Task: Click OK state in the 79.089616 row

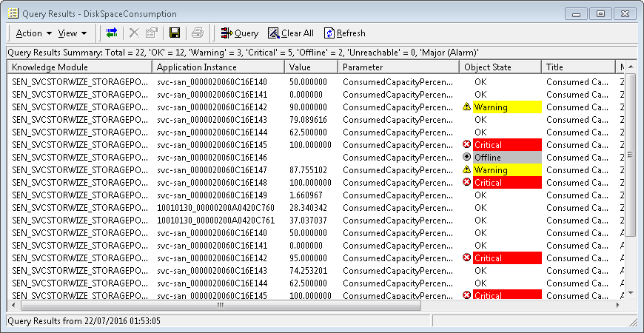Action: tap(480, 120)
